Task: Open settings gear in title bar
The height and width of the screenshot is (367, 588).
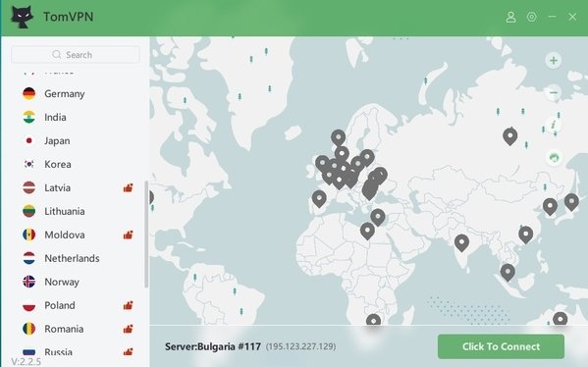Action: click(x=531, y=17)
